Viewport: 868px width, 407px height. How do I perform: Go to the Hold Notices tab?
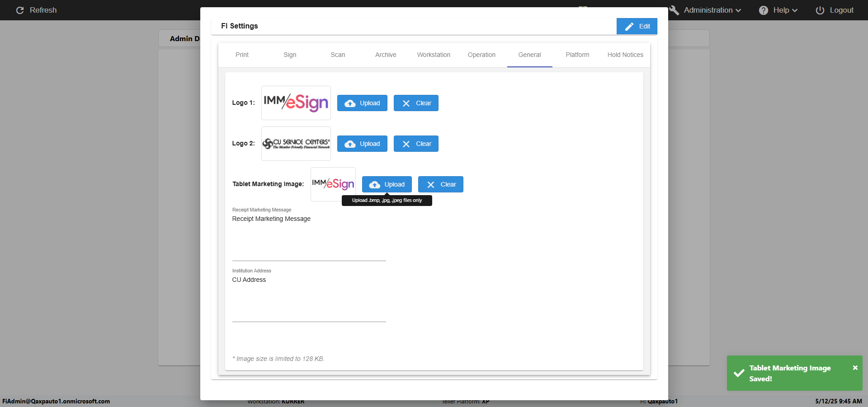click(625, 55)
